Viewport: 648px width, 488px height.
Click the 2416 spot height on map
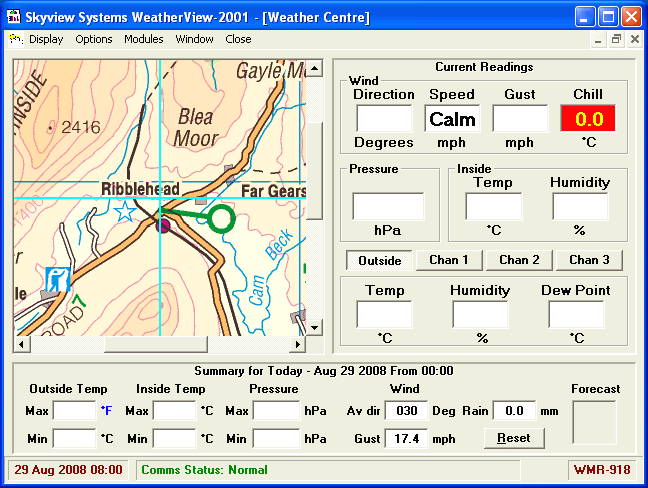[x=81, y=127]
